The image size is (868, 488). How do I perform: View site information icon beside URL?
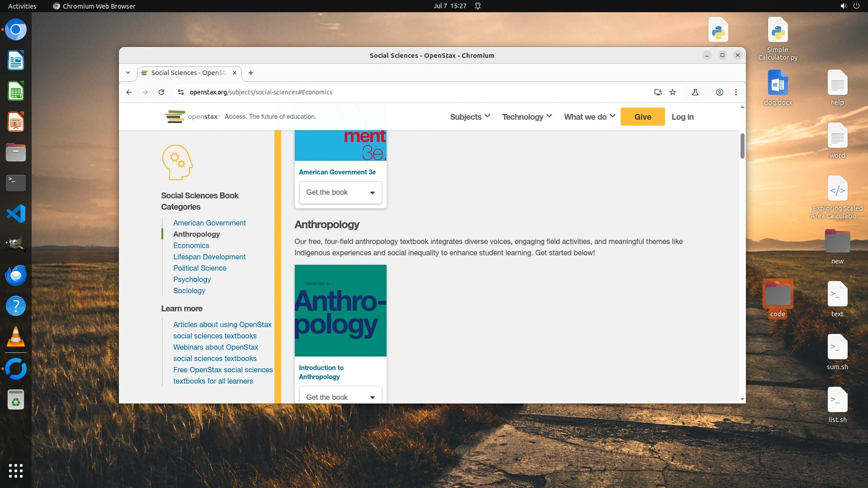point(181,92)
